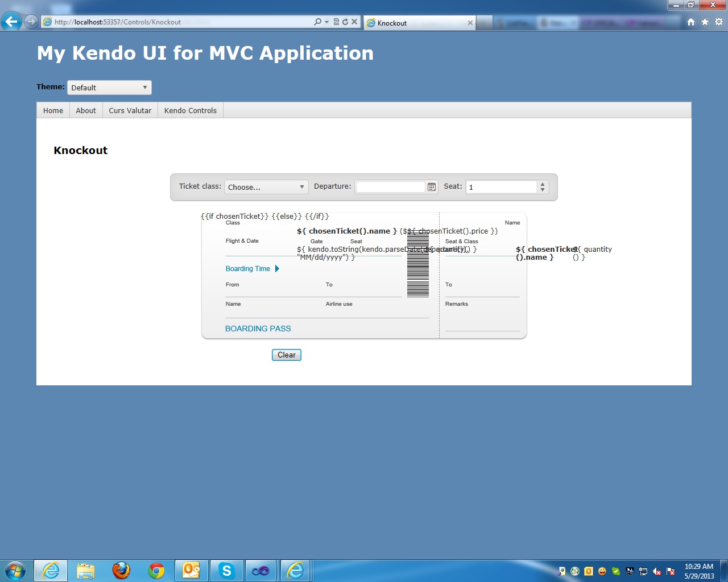
Task: Click the Clear button
Action: pos(287,355)
